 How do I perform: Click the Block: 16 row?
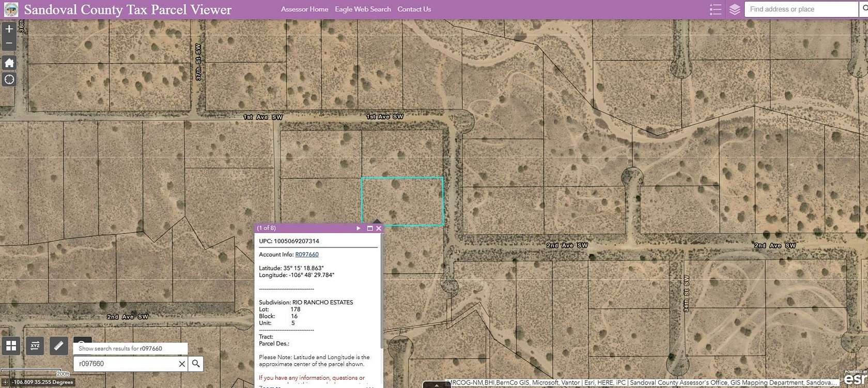pyautogui.click(x=278, y=316)
